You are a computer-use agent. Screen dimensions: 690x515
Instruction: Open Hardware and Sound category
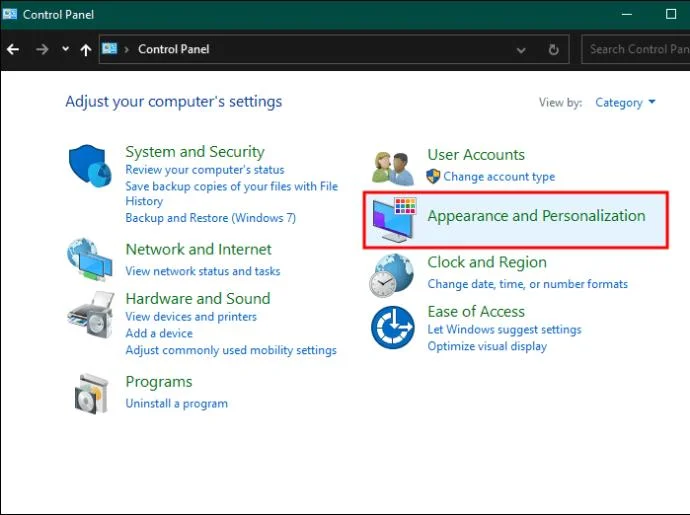pos(198,298)
